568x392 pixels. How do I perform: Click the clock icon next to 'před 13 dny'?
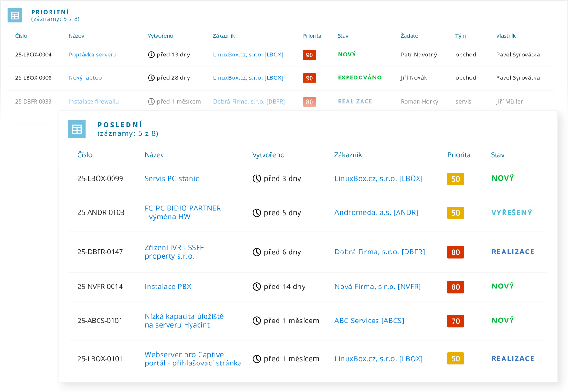pyautogui.click(x=151, y=55)
